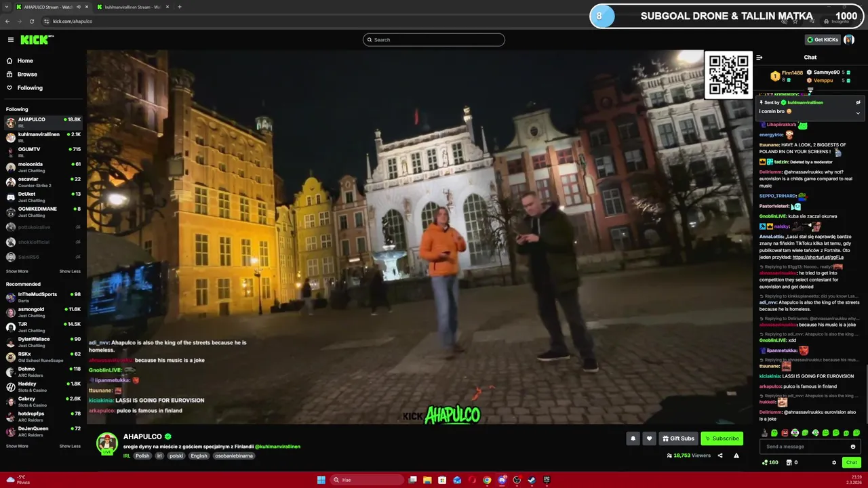
Task: Report stream warning triangle icon
Action: 736,455
